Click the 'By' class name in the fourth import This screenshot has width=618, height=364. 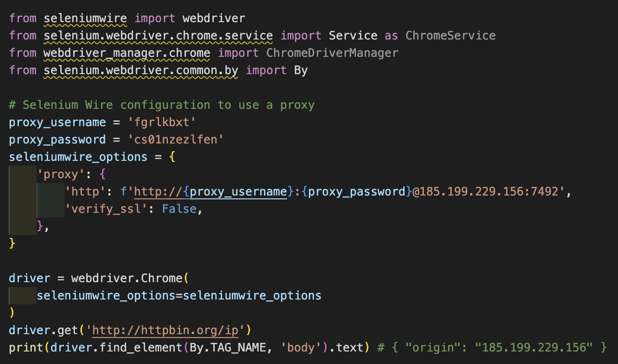pos(301,70)
